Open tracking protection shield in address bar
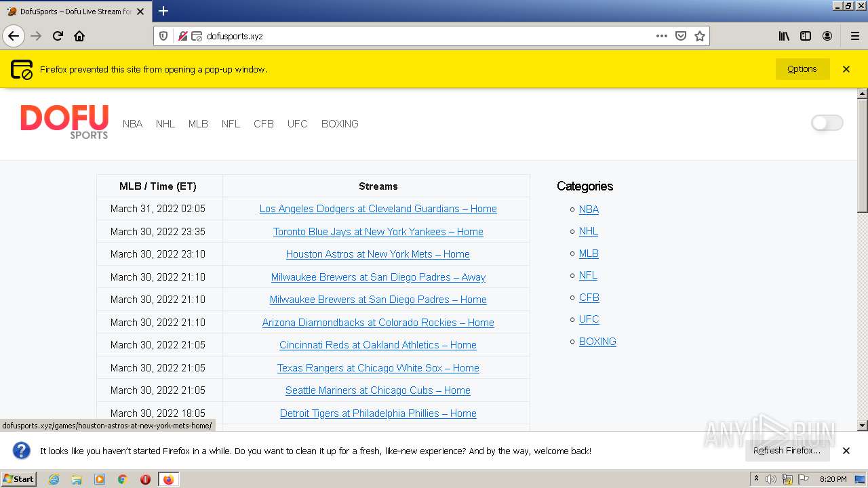This screenshot has width=868, height=488. pos(163,36)
